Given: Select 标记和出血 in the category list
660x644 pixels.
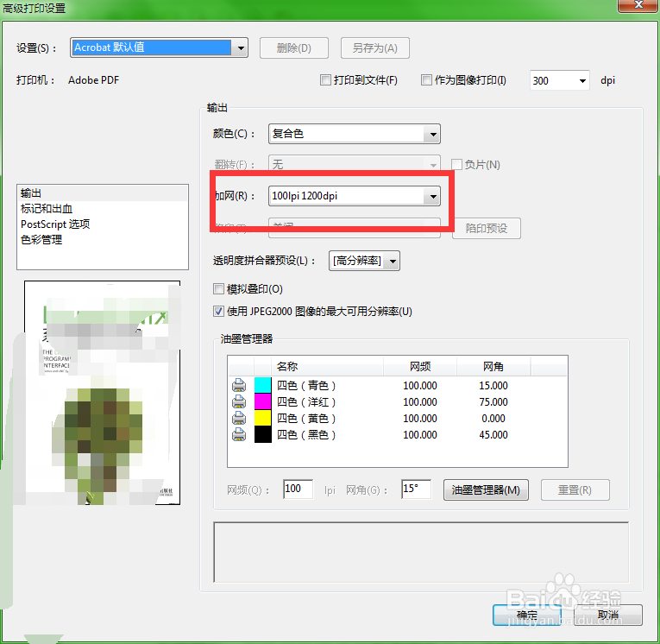Looking at the screenshot, I should pyautogui.click(x=103, y=209).
